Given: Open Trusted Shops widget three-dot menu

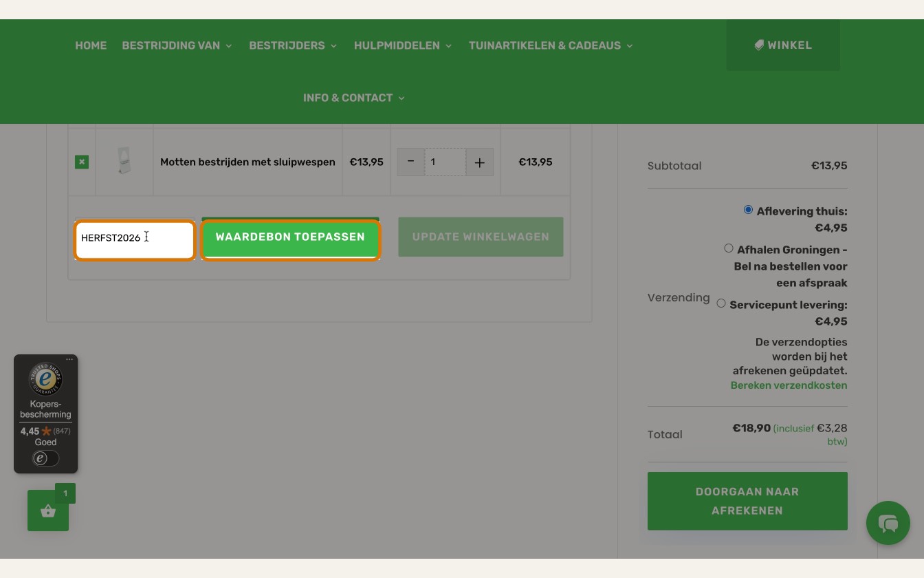Looking at the screenshot, I should pyautogui.click(x=69, y=359).
